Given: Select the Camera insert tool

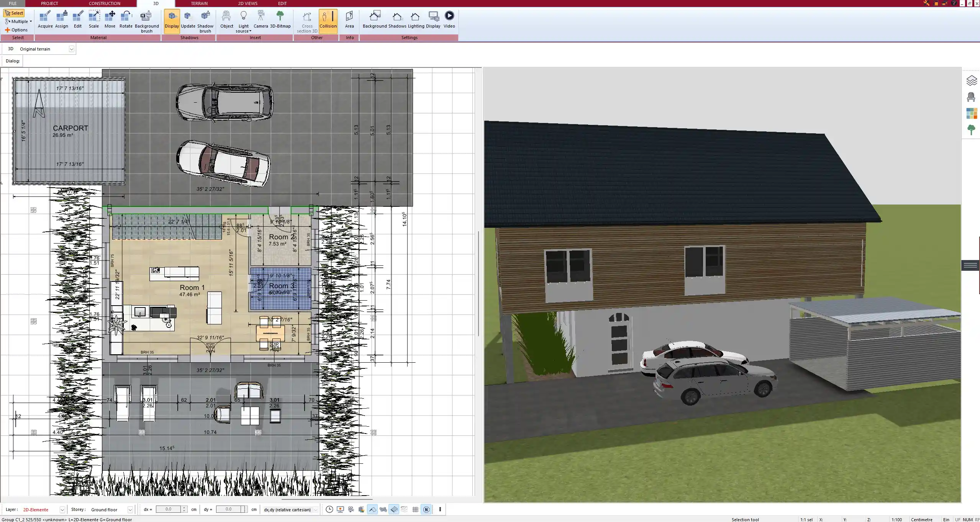Looking at the screenshot, I should tap(261, 20).
